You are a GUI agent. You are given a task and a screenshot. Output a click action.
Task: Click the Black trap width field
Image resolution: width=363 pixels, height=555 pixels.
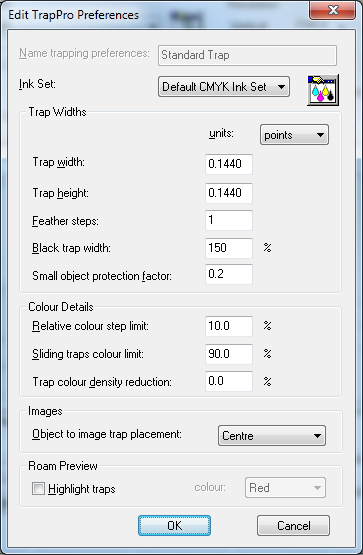[229, 248]
